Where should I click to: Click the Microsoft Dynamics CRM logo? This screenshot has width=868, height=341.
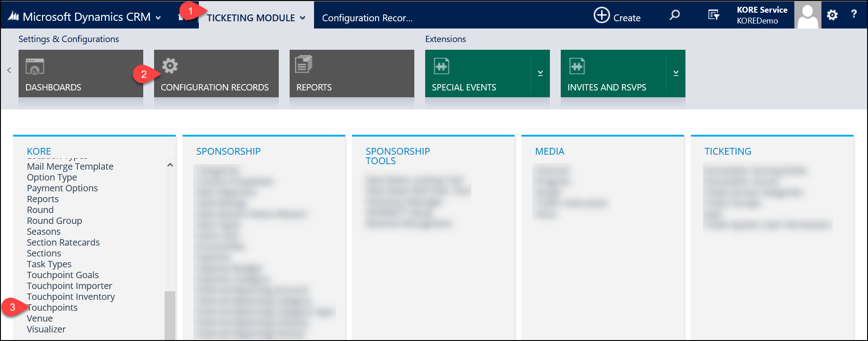[x=13, y=17]
